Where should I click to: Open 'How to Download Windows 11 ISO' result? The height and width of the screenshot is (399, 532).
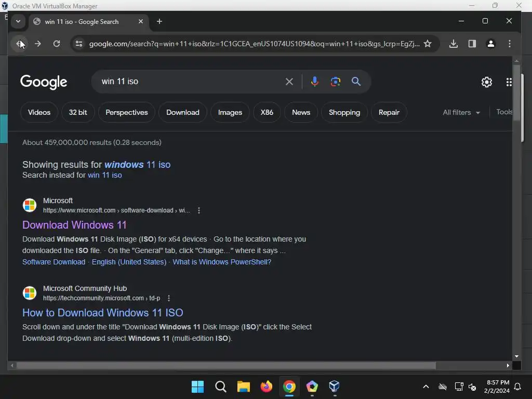(103, 312)
